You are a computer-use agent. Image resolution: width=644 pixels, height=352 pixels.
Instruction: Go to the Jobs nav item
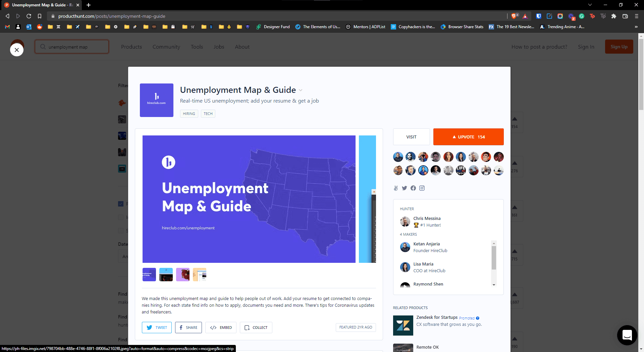(x=219, y=47)
